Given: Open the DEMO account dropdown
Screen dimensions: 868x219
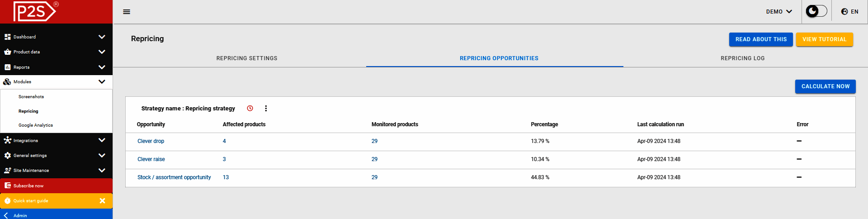Looking at the screenshot, I should tap(779, 12).
